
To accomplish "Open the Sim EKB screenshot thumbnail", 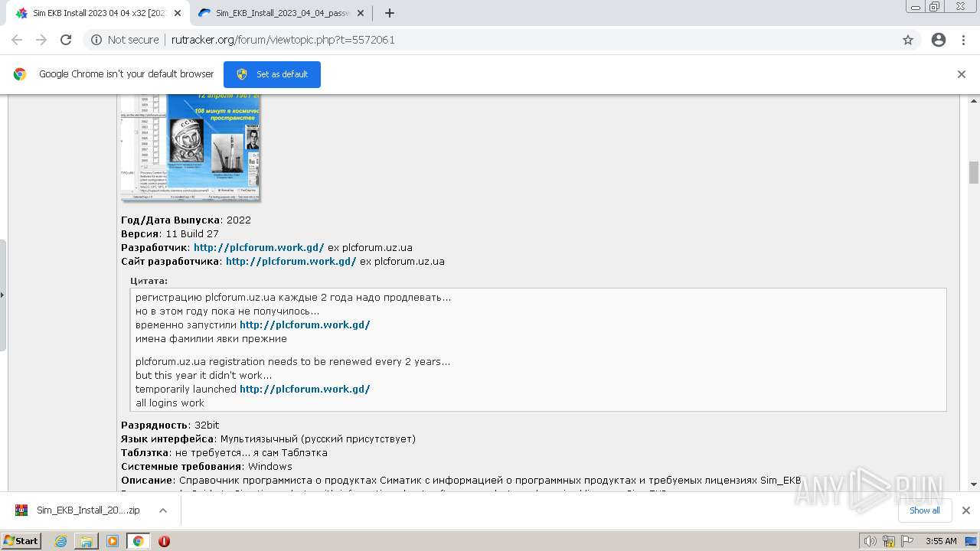I will pyautogui.click(x=191, y=147).
